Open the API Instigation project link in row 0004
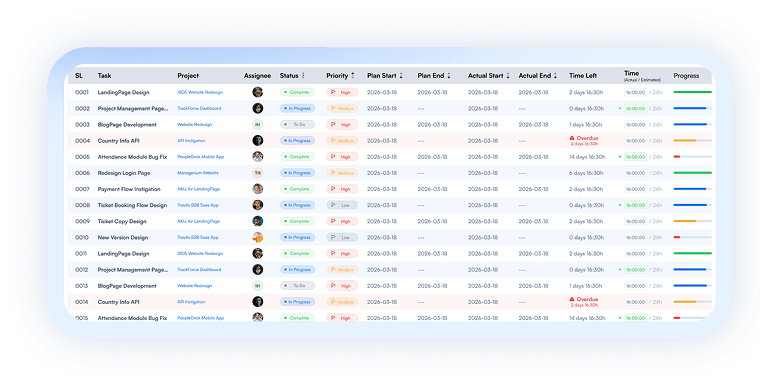Image resolution: width=760 pixels, height=386 pixels. pos(191,141)
